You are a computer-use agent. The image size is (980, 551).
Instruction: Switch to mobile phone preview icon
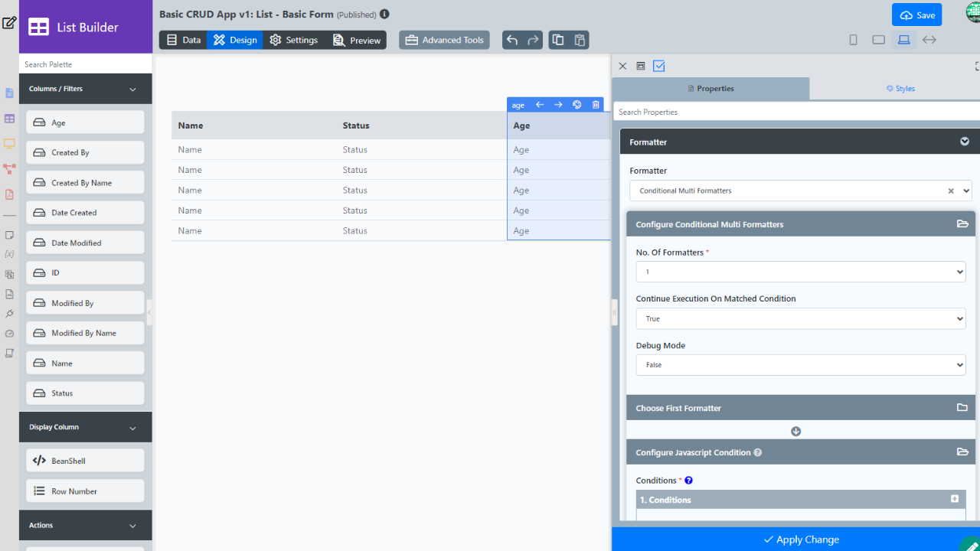coord(853,40)
